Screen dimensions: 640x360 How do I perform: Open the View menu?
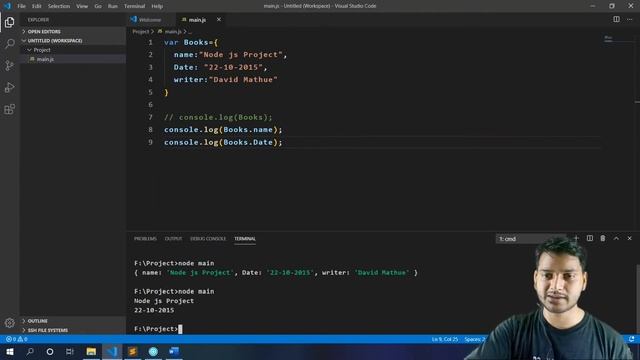click(82, 6)
